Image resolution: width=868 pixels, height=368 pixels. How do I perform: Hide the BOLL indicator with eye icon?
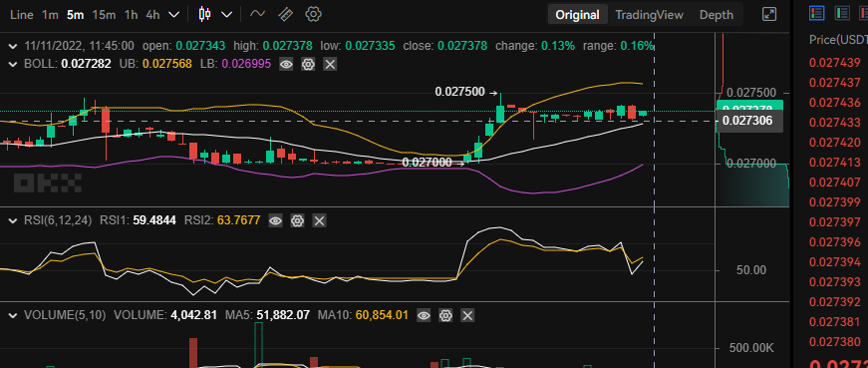coord(286,64)
